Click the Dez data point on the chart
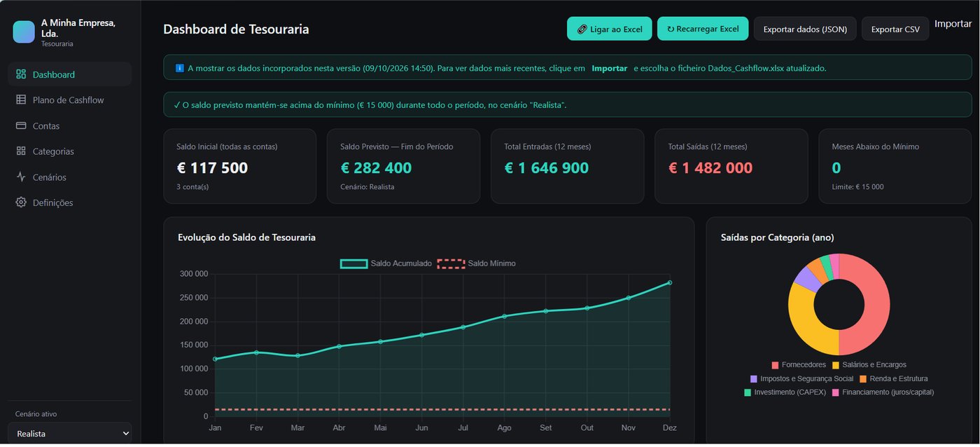980x447 pixels. [669, 282]
